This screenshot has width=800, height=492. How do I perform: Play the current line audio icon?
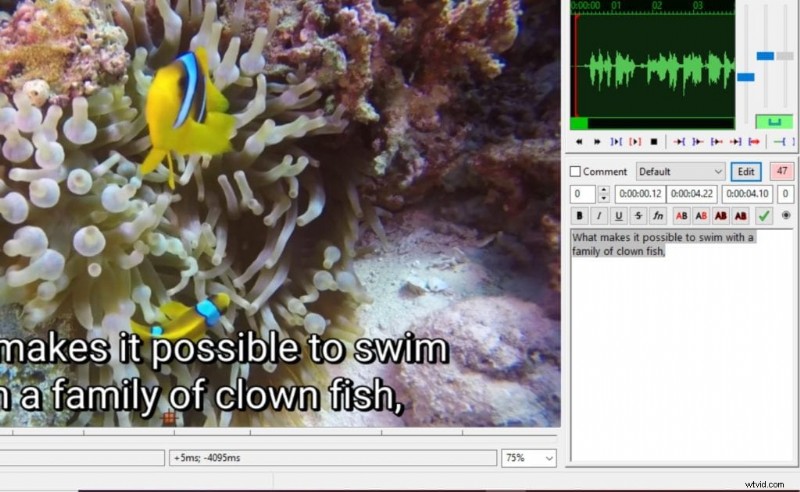click(635, 142)
